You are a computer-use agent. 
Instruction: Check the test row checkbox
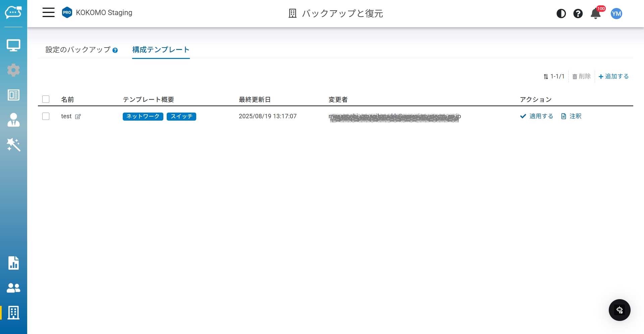46,116
